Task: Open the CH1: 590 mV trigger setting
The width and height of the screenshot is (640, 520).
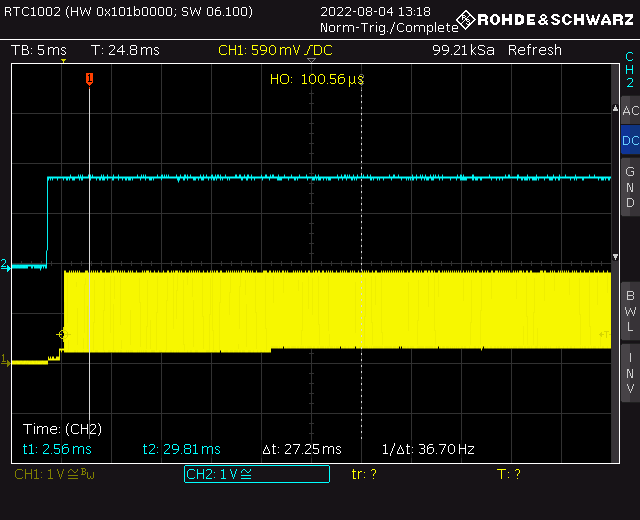Action: click(x=275, y=50)
